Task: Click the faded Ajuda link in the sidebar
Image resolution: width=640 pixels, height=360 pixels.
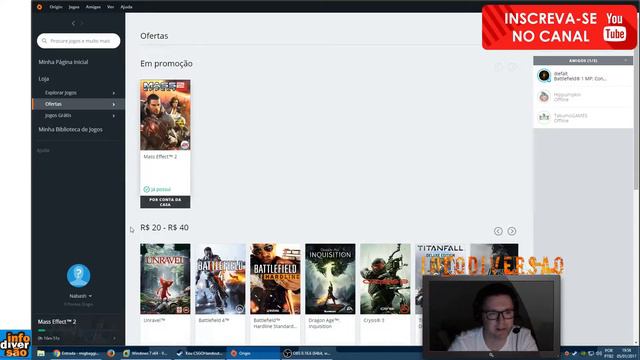Action: 43,150
